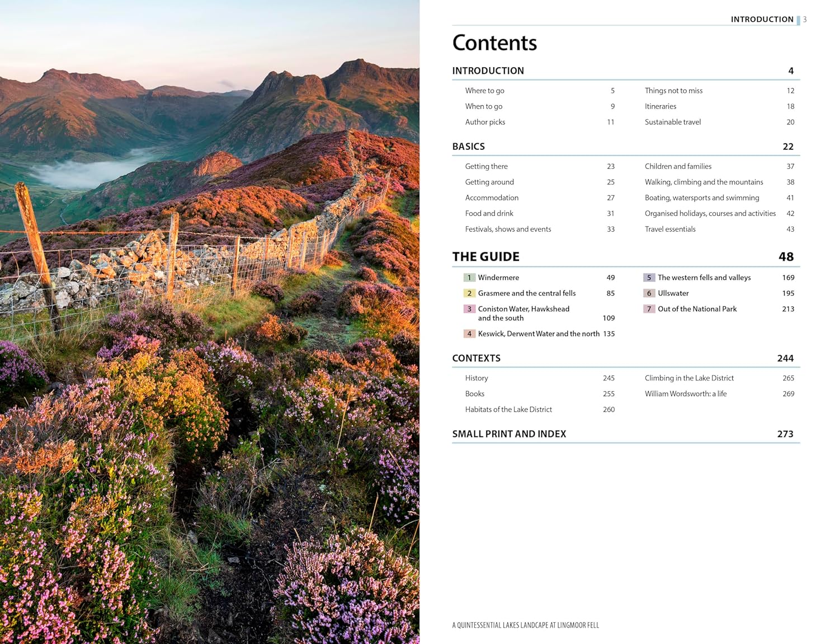Image resolution: width=839 pixels, height=644 pixels.
Task: Click 'Habitats of the Lake District' entry
Action: 508,410
